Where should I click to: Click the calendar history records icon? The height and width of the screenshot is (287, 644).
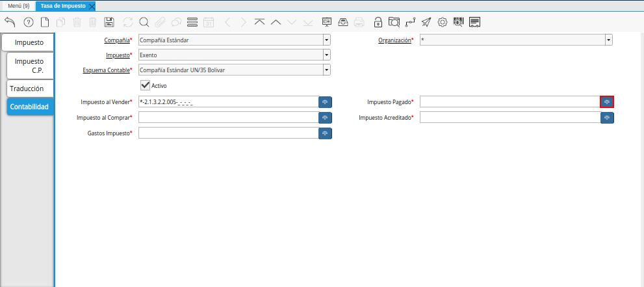pyautogui.click(x=209, y=22)
